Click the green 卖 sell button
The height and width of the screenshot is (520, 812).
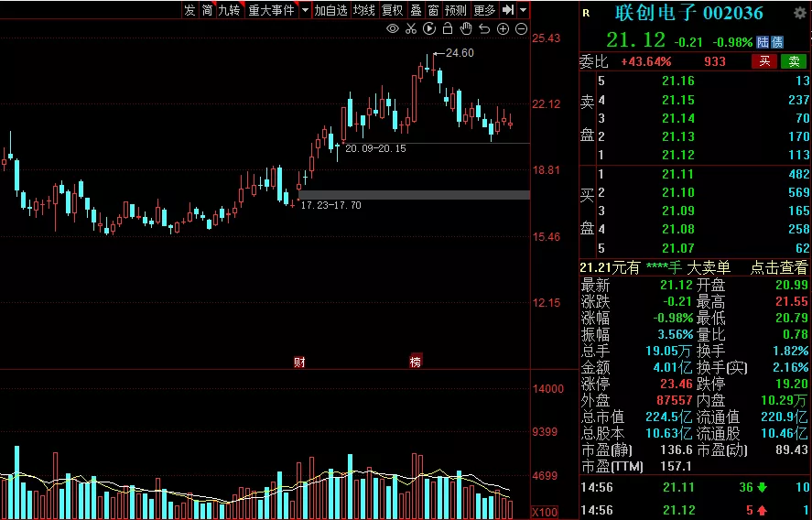794,61
